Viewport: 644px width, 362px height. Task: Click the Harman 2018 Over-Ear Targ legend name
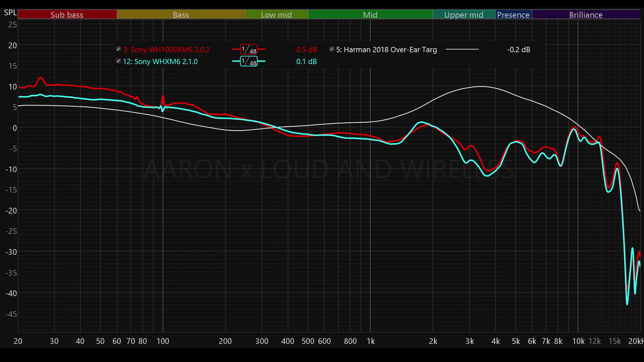tap(387, 50)
